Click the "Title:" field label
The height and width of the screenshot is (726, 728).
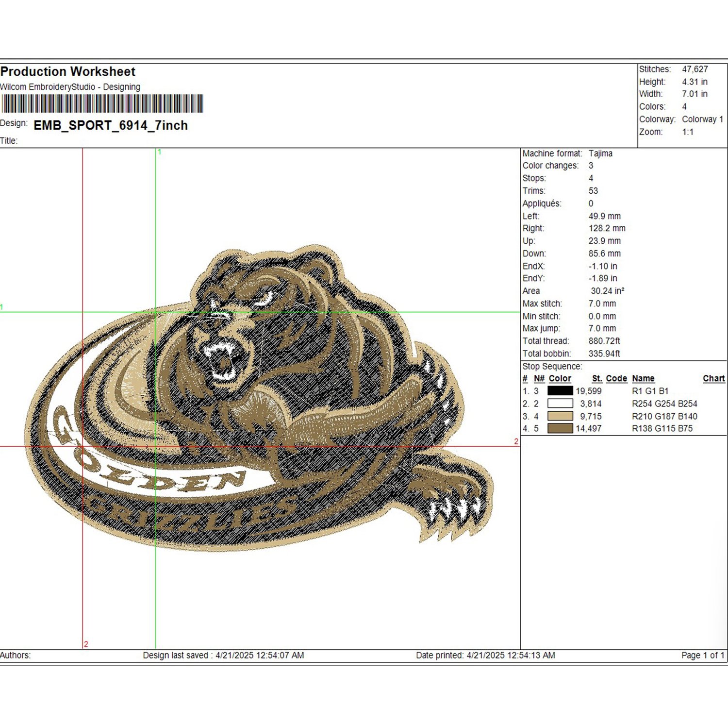tap(9, 141)
